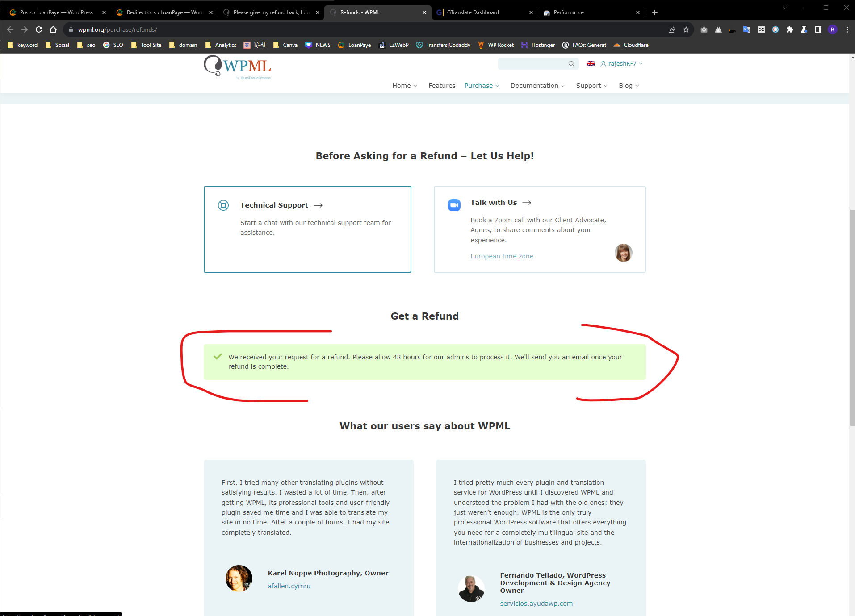855x616 pixels.
Task: Click the page vertical scrollbar thumb
Action: click(852, 317)
